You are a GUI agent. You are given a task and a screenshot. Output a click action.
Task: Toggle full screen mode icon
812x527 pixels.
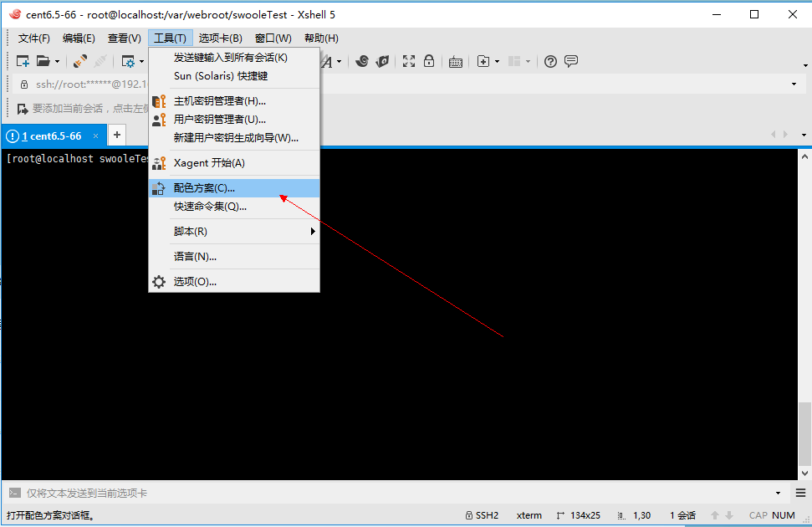click(409, 61)
